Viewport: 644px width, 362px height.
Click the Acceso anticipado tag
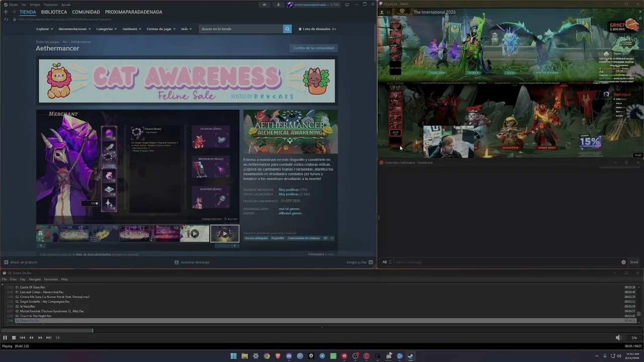[257, 238]
